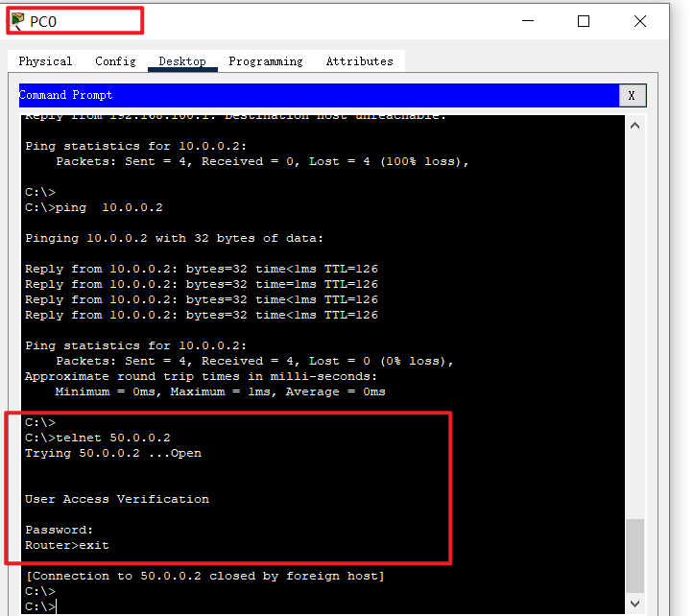Click the 'C:\>ping 10.0.0.2' line

pos(94,207)
